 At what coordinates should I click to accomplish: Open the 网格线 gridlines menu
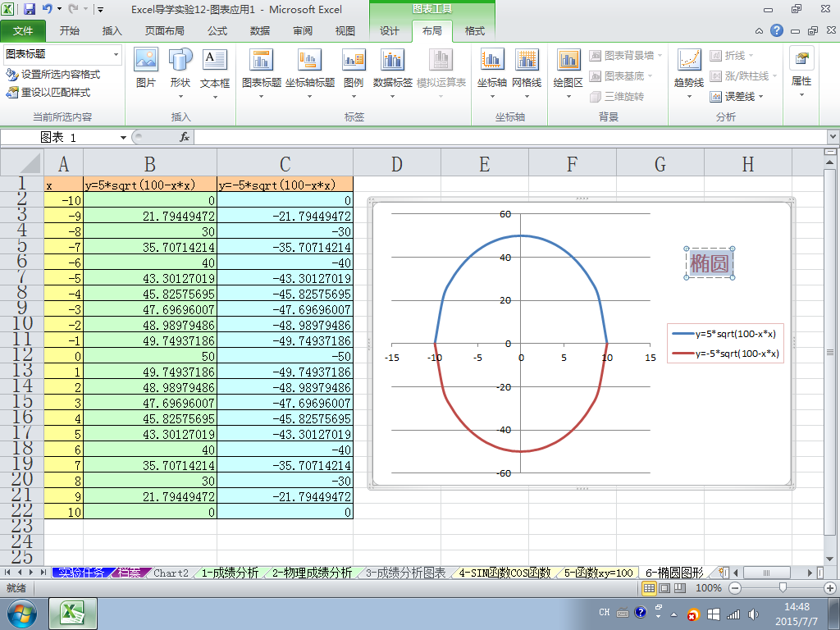(x=527, y=73)
